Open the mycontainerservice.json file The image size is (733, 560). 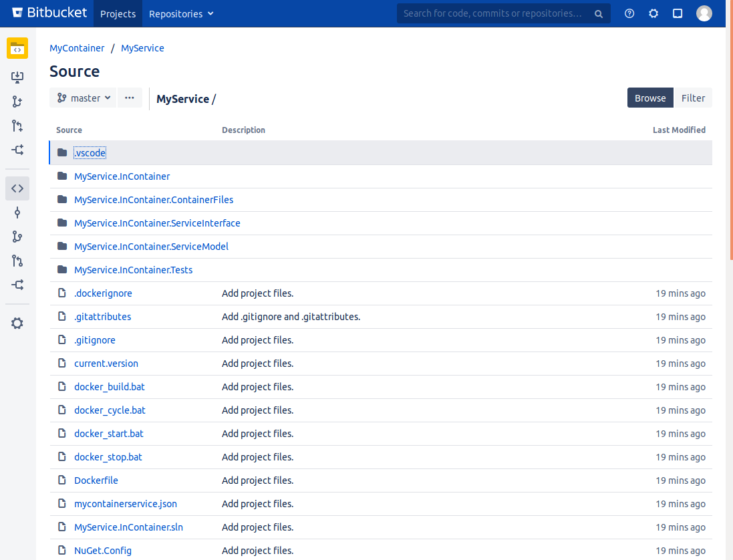click(x=126, y=503)
